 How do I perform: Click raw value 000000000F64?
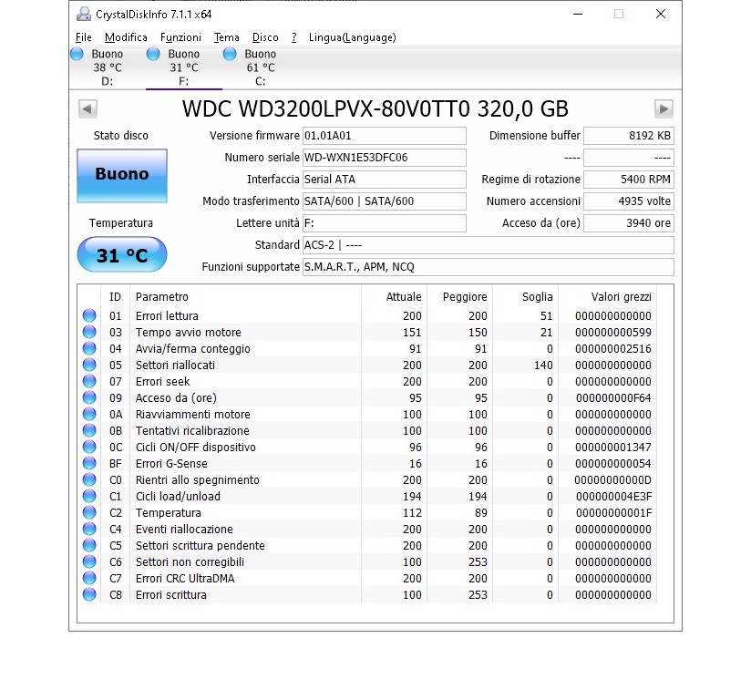pos(613,397)
